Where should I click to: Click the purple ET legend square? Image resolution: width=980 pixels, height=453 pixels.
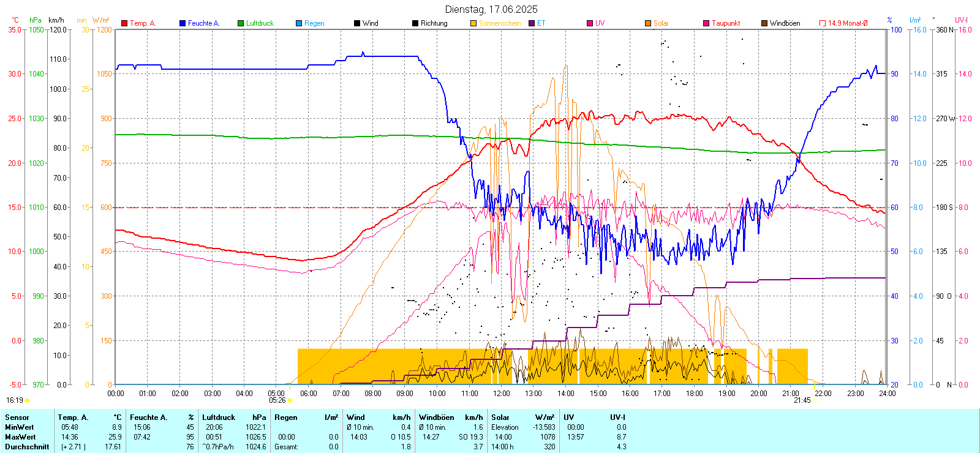click(x=532, y=23)
